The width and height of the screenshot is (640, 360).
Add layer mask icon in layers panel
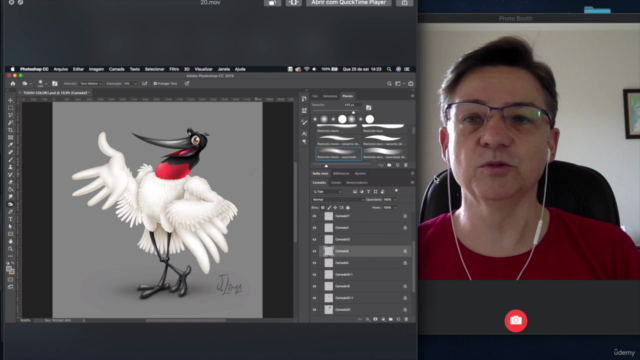coord(375,319)
